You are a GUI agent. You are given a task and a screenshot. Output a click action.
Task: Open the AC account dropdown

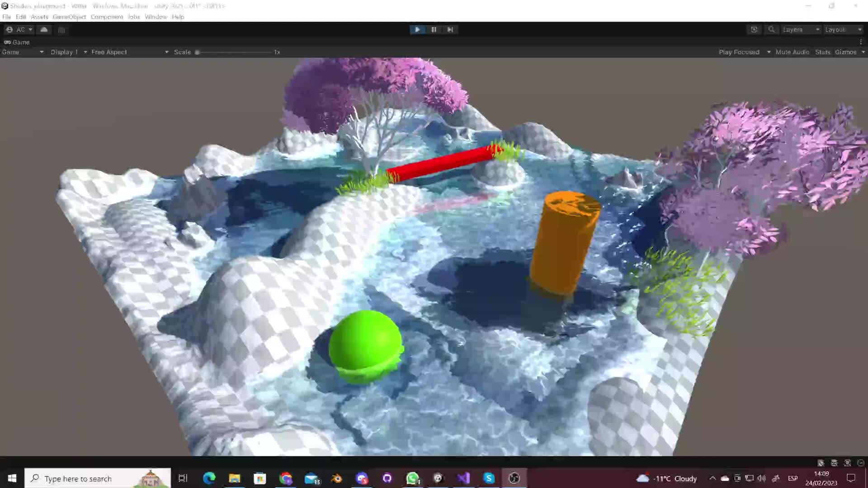tap(19, 29)
